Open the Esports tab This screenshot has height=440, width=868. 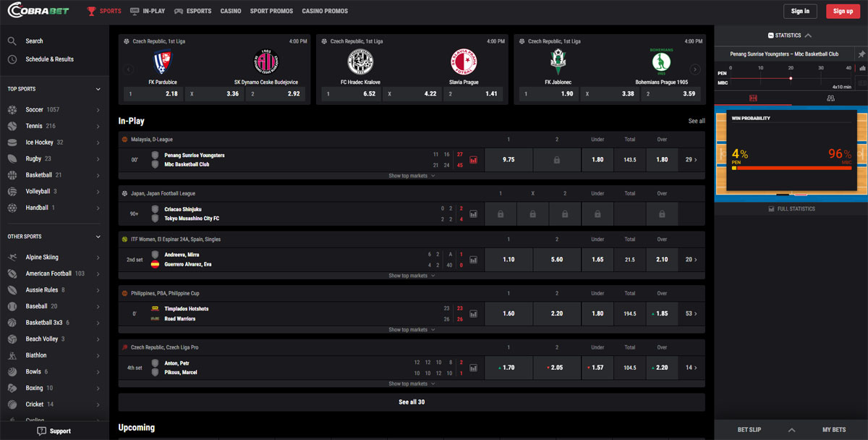pos(192,11)
